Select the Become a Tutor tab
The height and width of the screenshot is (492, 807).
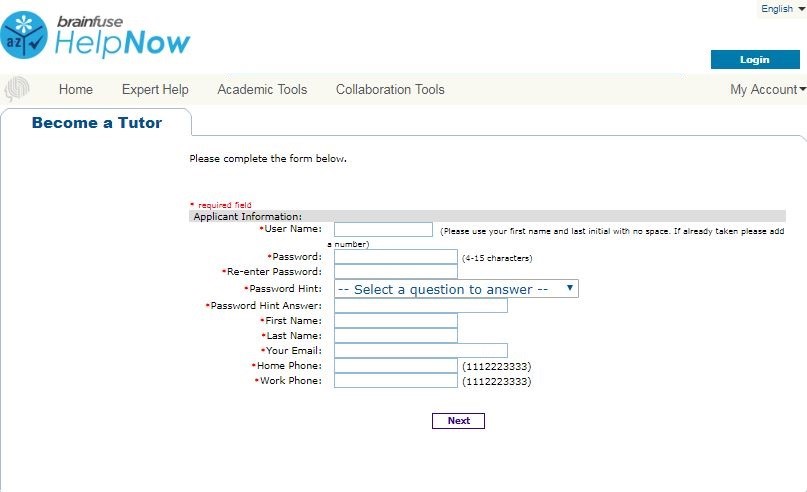[96, 123]
